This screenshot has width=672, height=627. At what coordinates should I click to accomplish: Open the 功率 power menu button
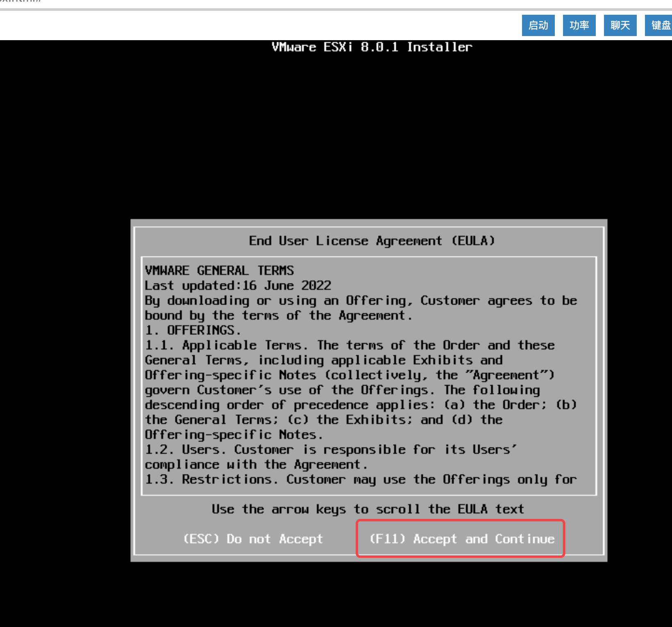click(x=579, y=25)
